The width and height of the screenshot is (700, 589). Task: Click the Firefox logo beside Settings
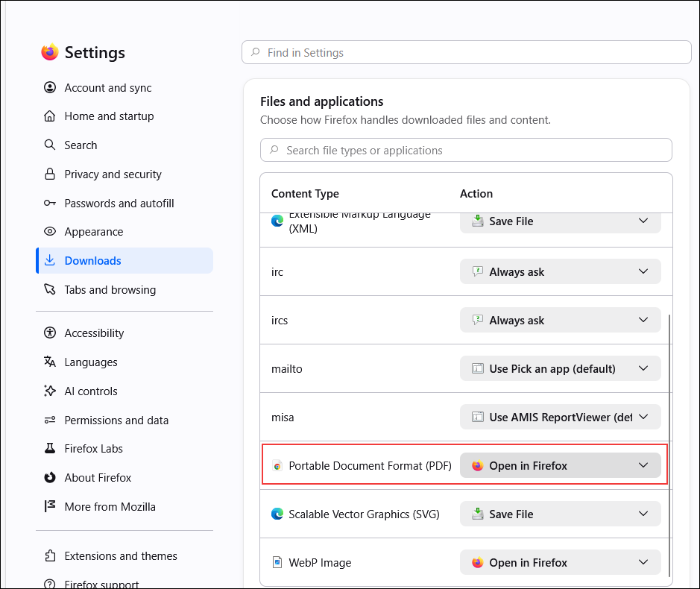50,52
